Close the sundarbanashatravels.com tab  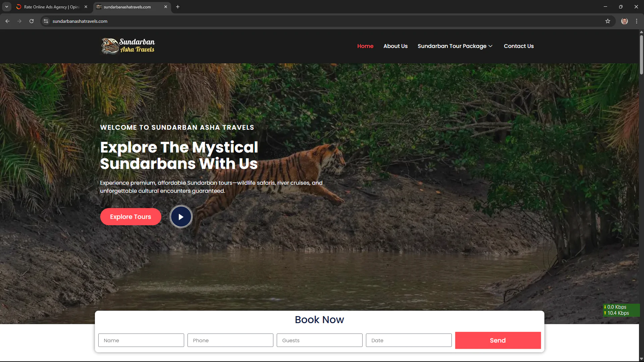click(x=166, y=7)
